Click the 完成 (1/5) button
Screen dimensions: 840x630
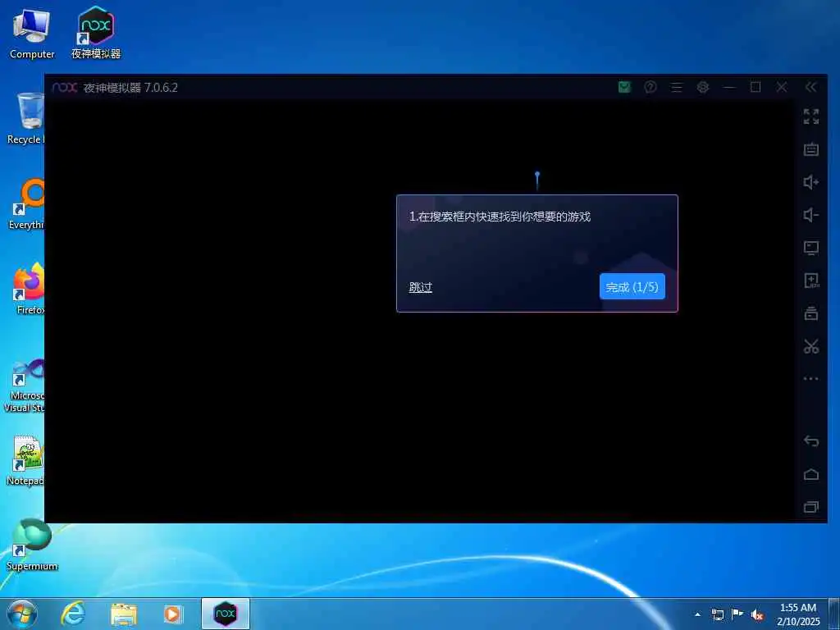click(x=632, y=286)
